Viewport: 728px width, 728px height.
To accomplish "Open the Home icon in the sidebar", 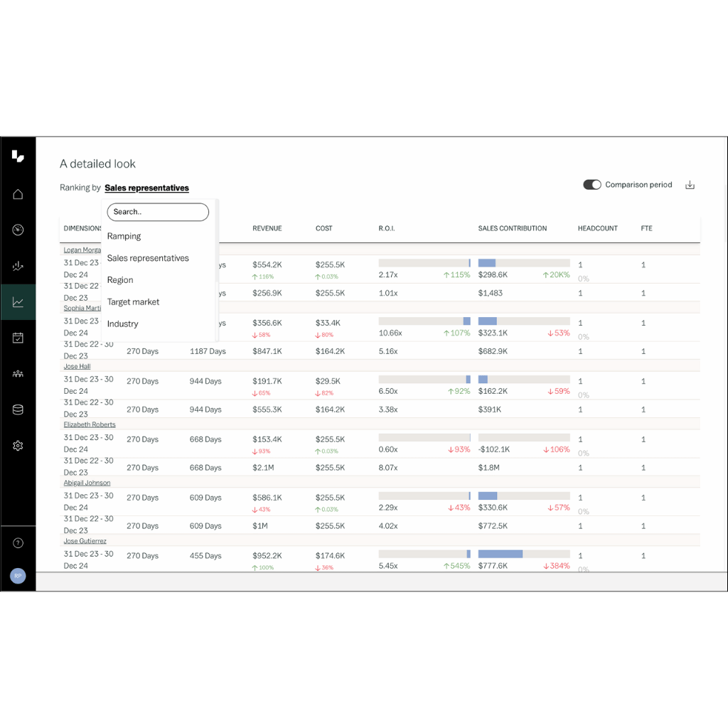I will click(x=18, y=194).
